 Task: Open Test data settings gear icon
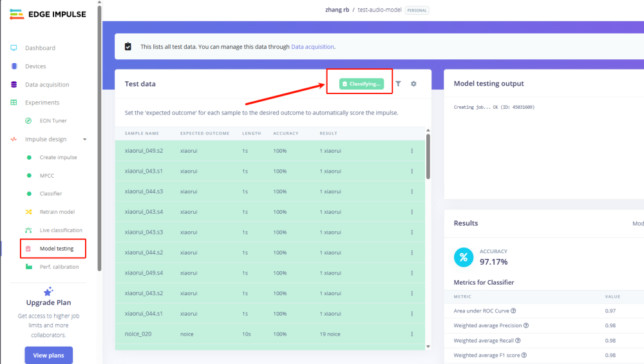[413, 84]
